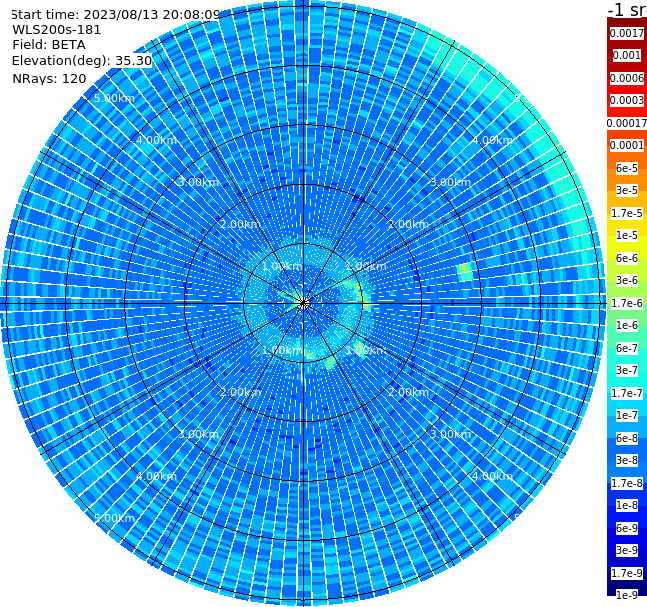Select the 0.0001 colorbar tick label
This screenshot has width=647, height=607.
coord(627,145)
